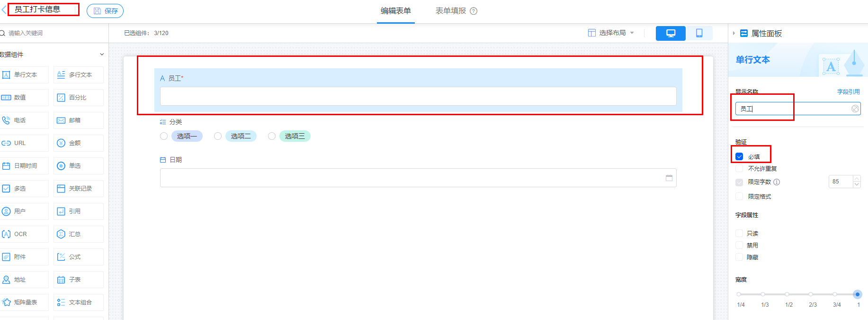Click the 日期 date input field

(x=418, y=178)
